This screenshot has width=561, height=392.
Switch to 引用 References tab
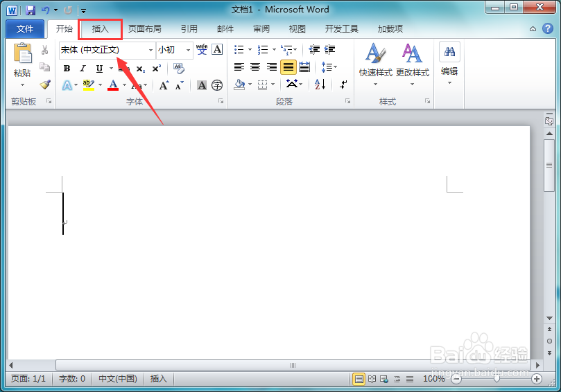point(189,28)
